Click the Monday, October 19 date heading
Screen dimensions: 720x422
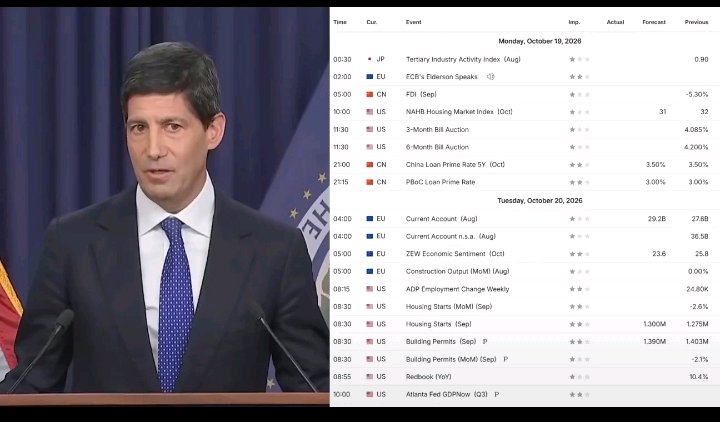click(x=540, y=41)
